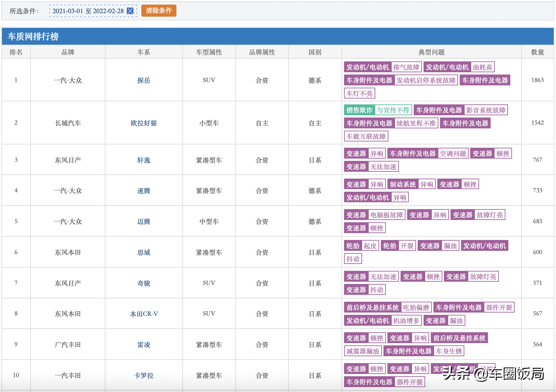This screenshot has height=392, width=556.
Task: Click the 车质网排行榜 title bar text
Action: click(x=33, y=36)
